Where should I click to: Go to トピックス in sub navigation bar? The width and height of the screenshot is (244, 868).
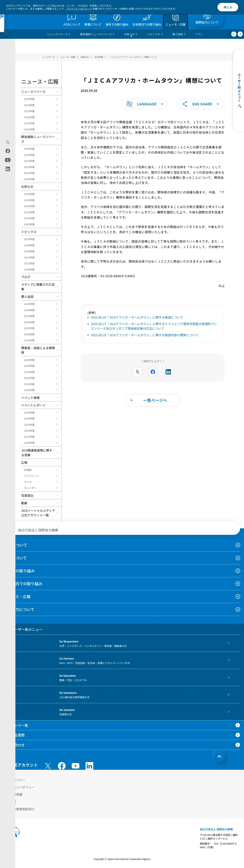[155, 34]
